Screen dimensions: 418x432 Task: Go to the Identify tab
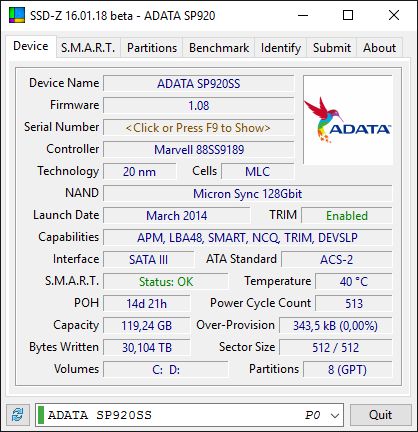(x=281, y=48)
